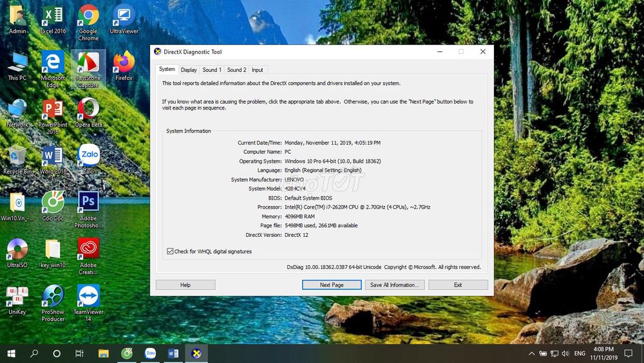The height and width of the screenshot is (363, 644).
Task: Switch to Word taskbar button
Action: pyautogui.click(x=173, y=353)
